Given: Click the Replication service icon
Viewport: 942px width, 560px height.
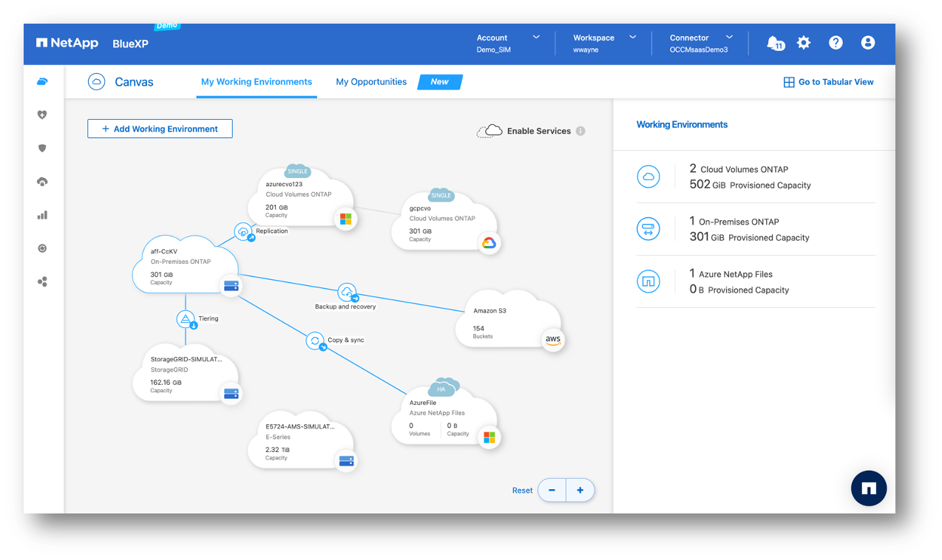Looking at the screenshot, I should [x=243, y=233].
